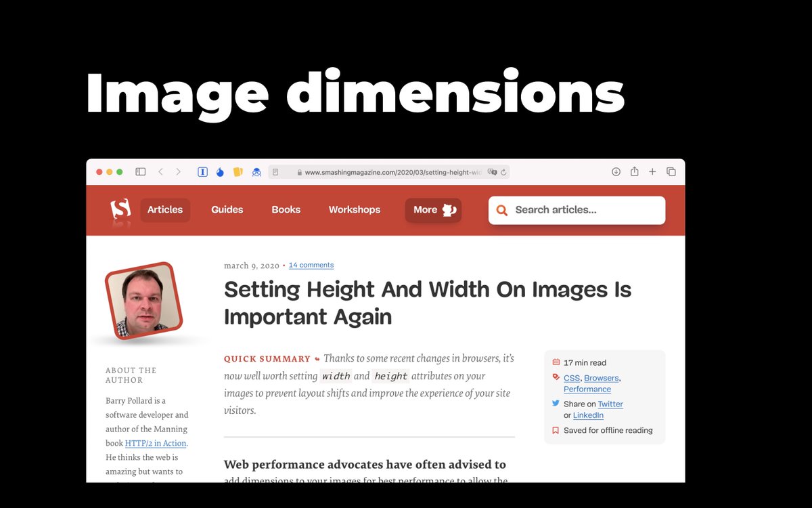Click the Share icon in Safari's toolbar

pyautogui.click(x=634, y=171)
